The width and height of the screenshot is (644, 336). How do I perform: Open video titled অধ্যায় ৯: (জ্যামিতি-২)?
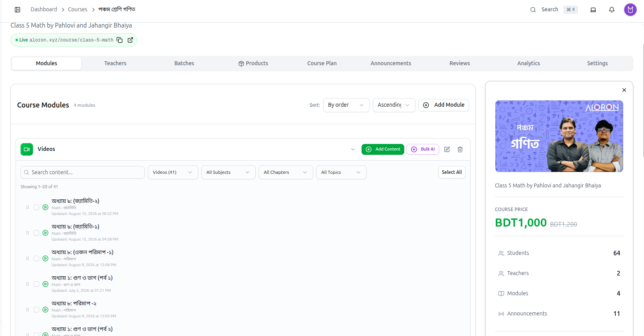click(x=75, y=201)
